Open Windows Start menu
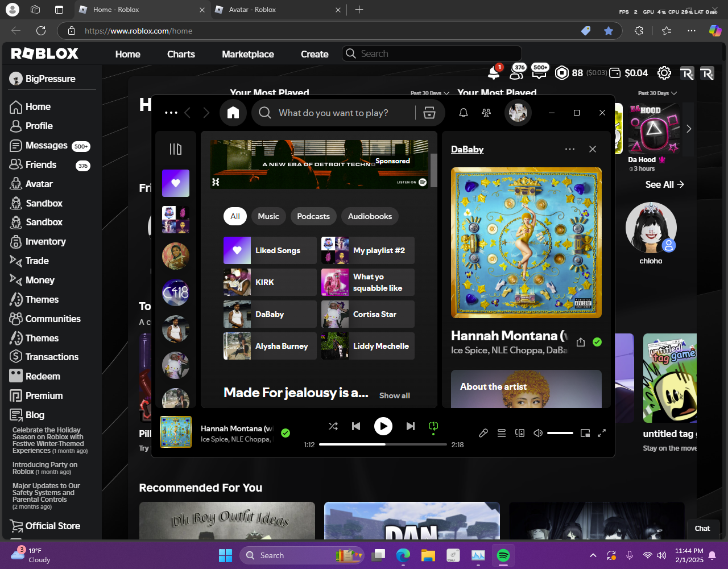 point(226,555)
